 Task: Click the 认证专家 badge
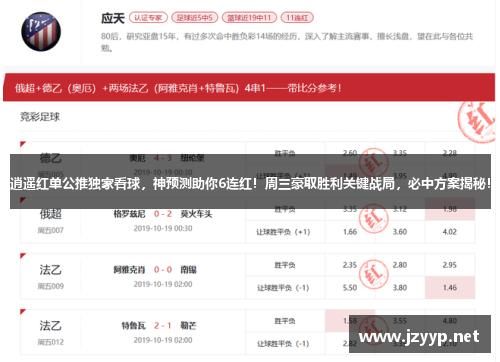[x=148, y=18]
